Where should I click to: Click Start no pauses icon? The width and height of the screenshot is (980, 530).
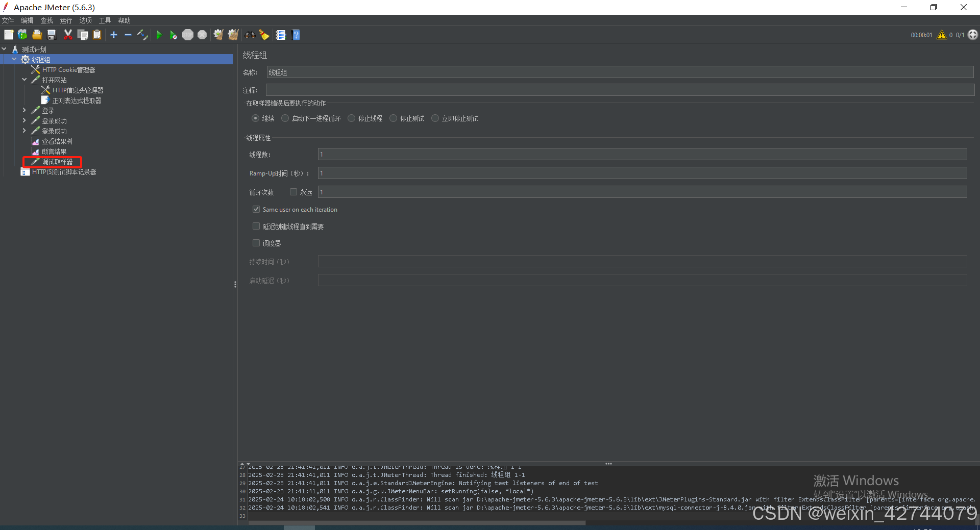[174, 35]
